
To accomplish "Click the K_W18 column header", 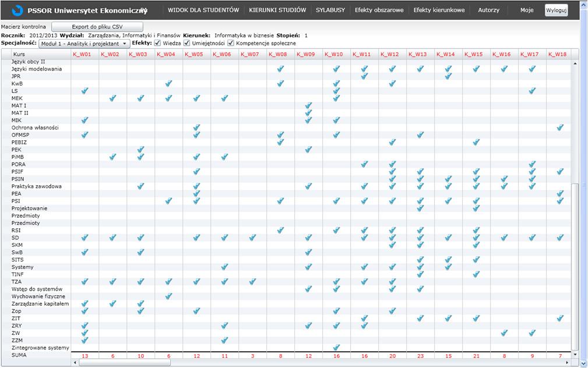I will click(x=557, y=54).
